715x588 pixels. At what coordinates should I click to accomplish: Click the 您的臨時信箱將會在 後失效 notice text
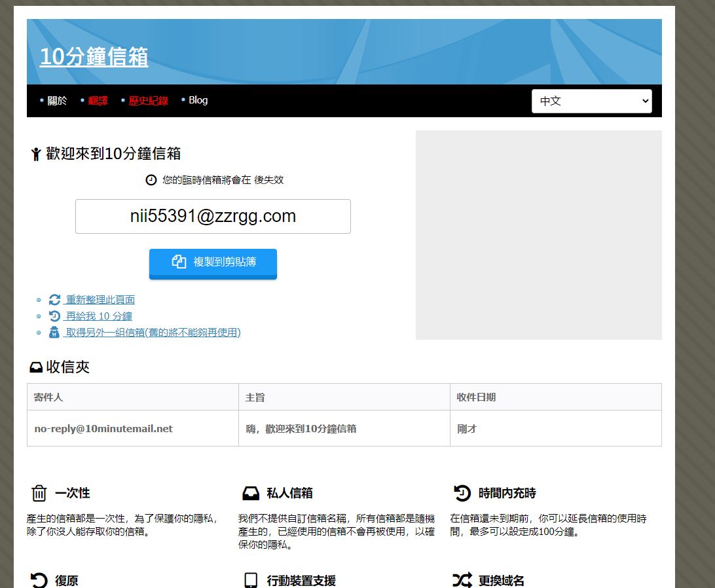point(223,180)
